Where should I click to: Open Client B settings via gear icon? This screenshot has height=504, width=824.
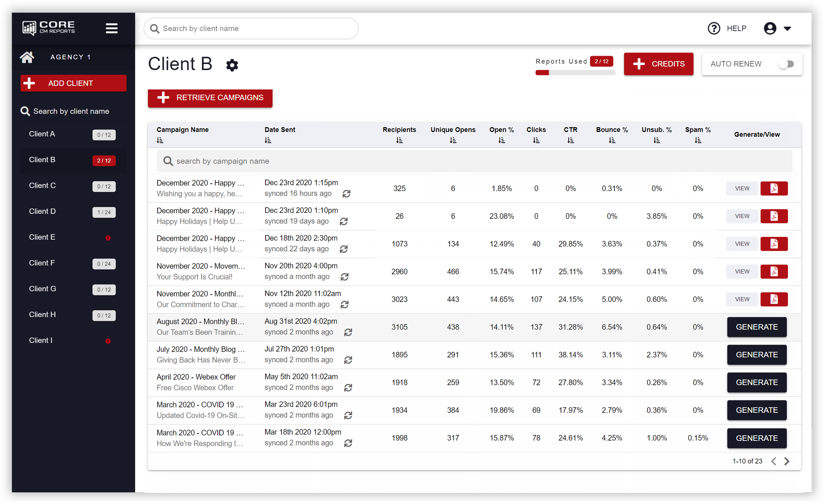pos(232,65)
